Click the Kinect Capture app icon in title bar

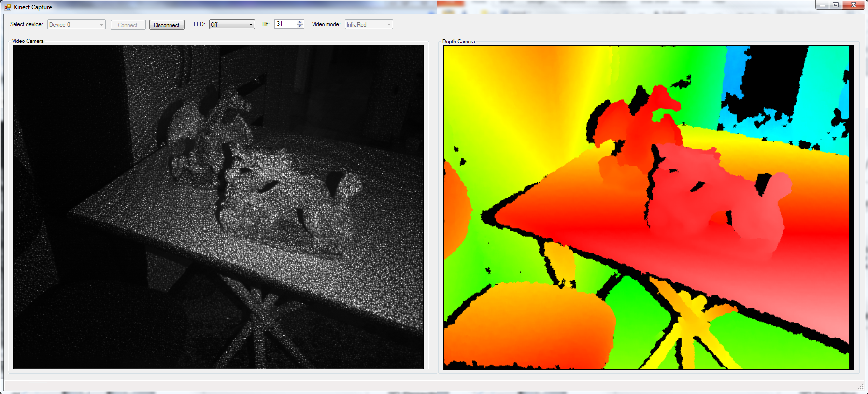[8, 7]
